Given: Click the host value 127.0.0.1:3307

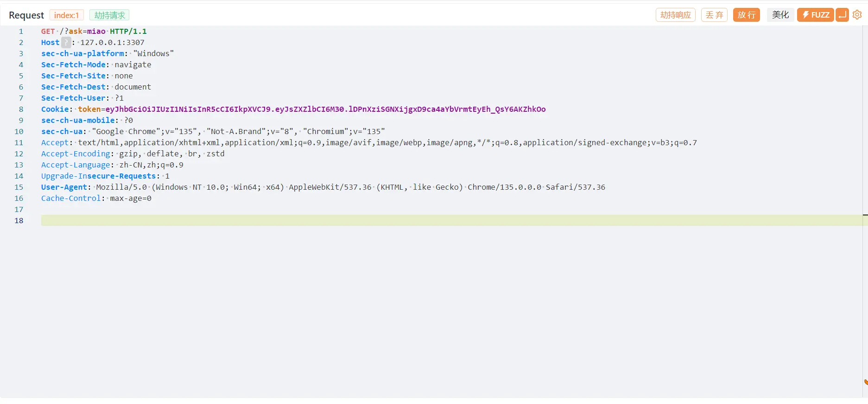Looking at the screenshot, I should point(112,42).
